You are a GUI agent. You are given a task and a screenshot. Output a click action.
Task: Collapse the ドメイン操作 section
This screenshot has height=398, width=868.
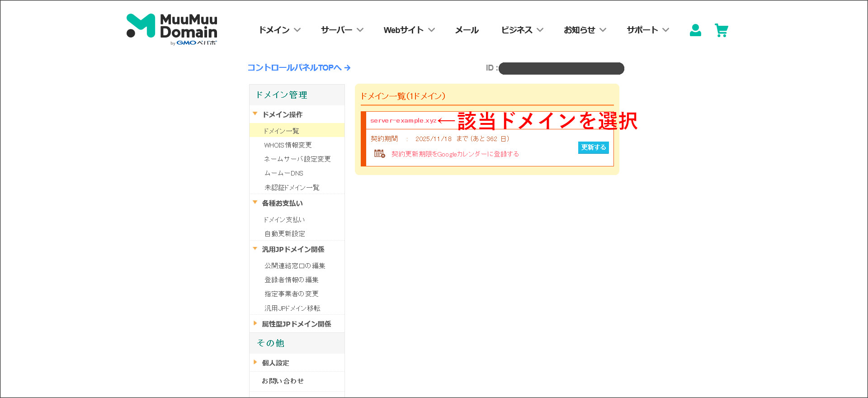coord(282,114)
